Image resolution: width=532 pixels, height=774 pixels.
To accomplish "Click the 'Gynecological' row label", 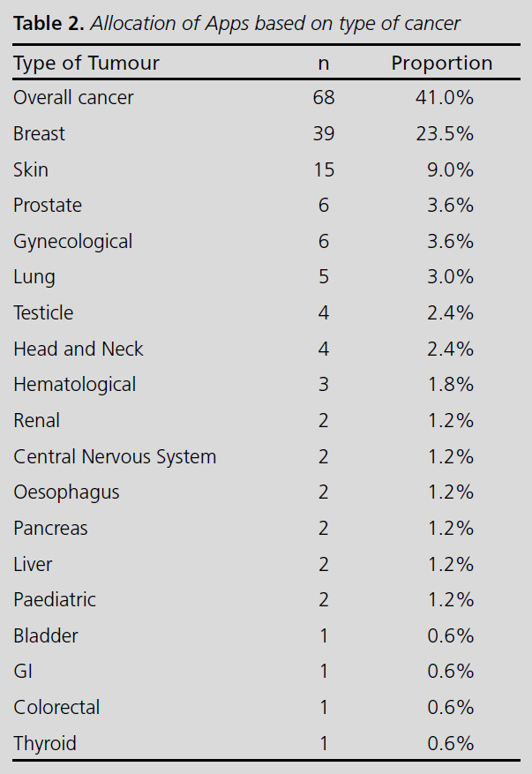I will pyautogui.click(x=73, y=242).
